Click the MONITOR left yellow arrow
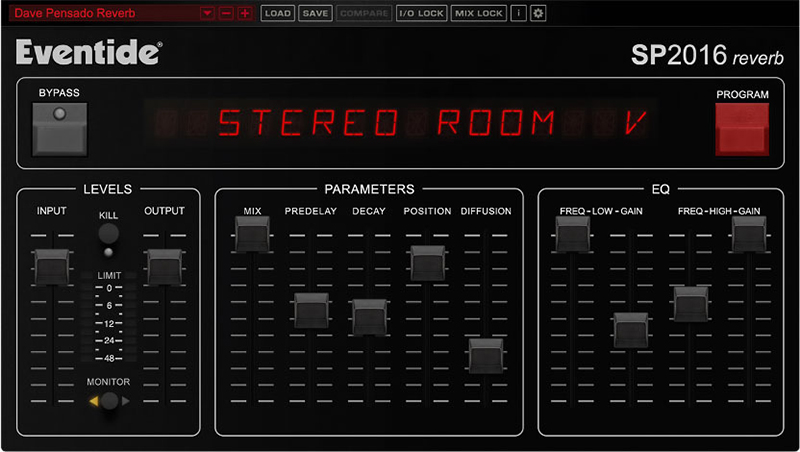 pyautogui.click(x=93, y=401)
